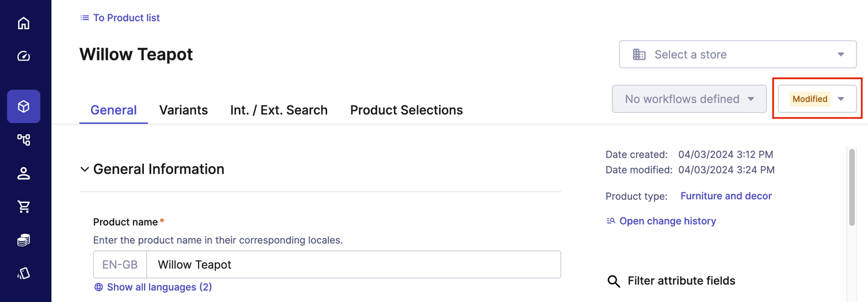Open the Dashboard gauge icon
The height and width of the screenshot is (302, 868).
pos(24,56)
